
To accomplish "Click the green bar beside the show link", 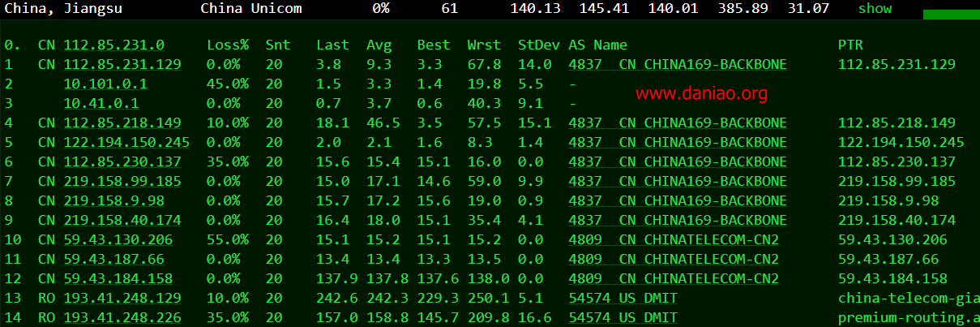I will point(951,15).
